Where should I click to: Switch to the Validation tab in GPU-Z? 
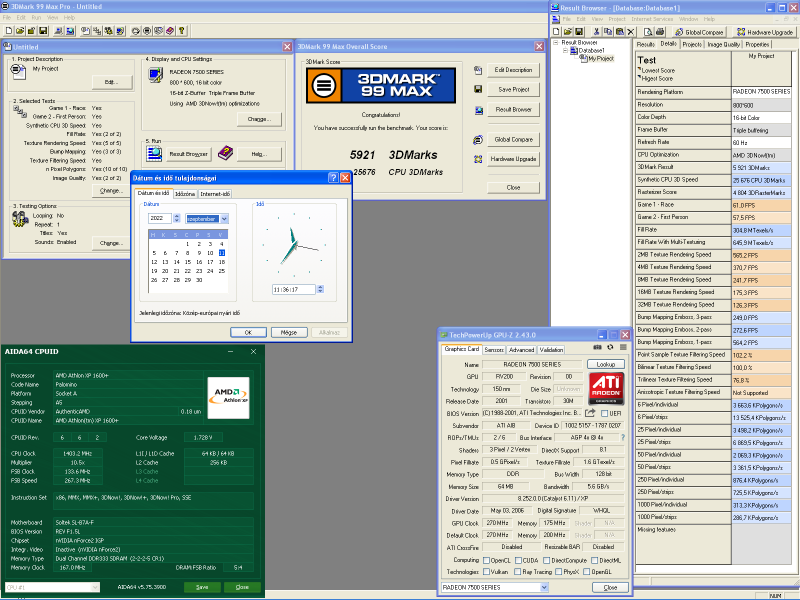click(x=551, y=349)
